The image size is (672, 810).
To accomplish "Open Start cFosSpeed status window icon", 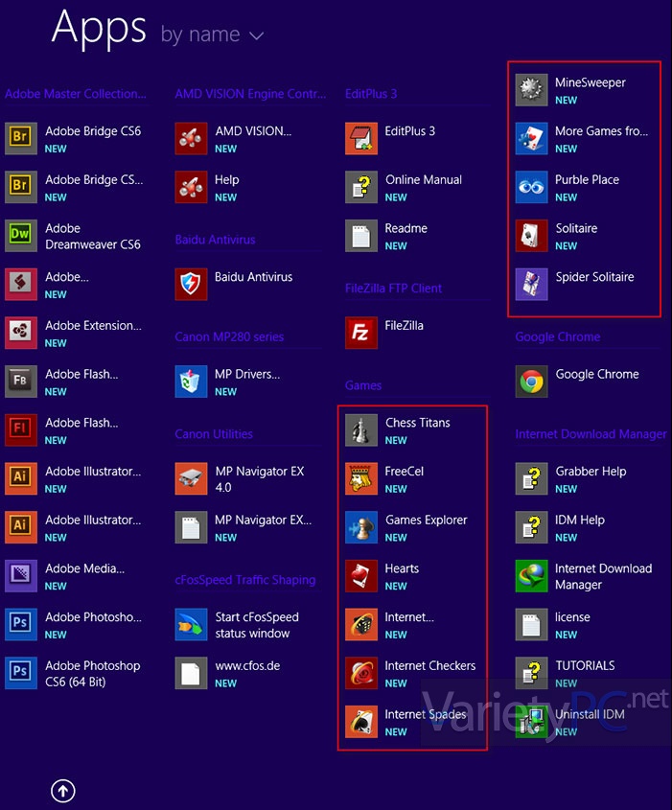I will click(x=191, y=624).
